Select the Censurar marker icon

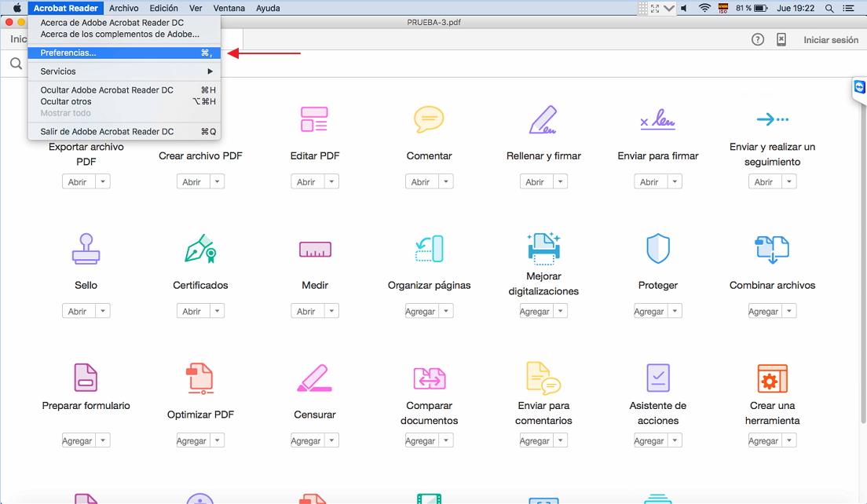[x=315, y=378]
